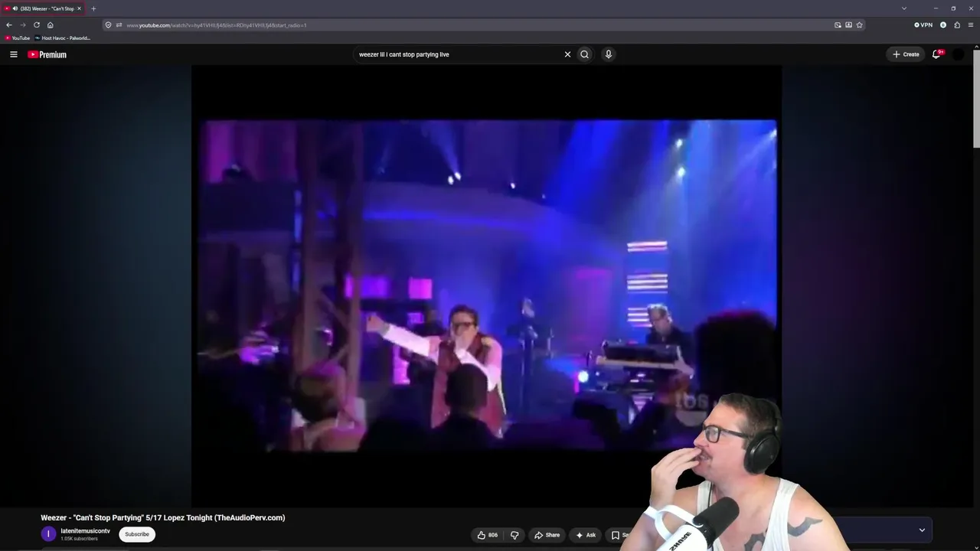980x551 pixels.
Task: Open the video title text
Action: coord(163,518)
